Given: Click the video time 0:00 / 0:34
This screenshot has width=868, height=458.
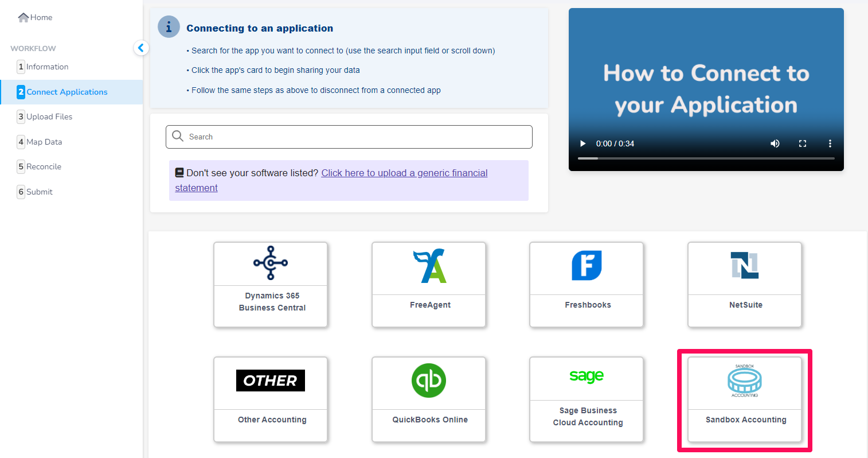Looking at the screenshot, I should (x=615, y=143).
